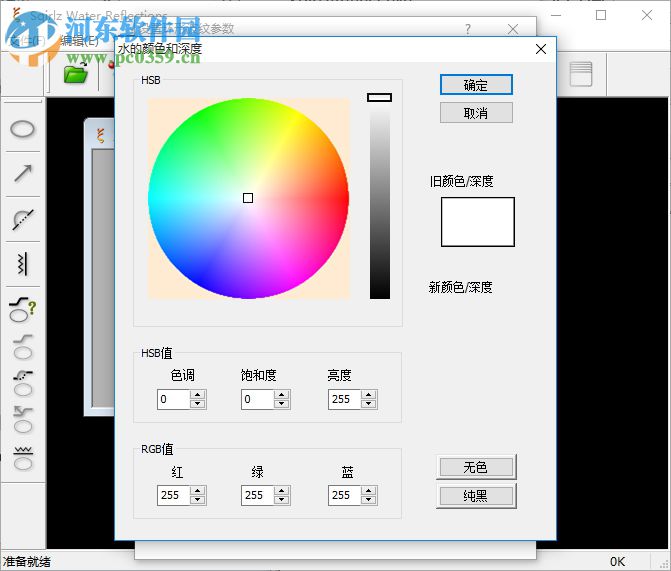Click the open folder toolbar icon

[x=75, y=73]
